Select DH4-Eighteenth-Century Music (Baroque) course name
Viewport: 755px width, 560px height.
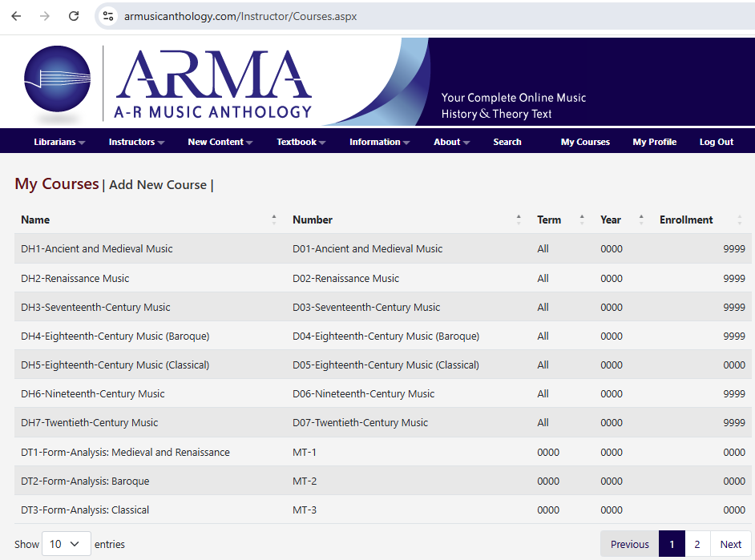(115, 336)
